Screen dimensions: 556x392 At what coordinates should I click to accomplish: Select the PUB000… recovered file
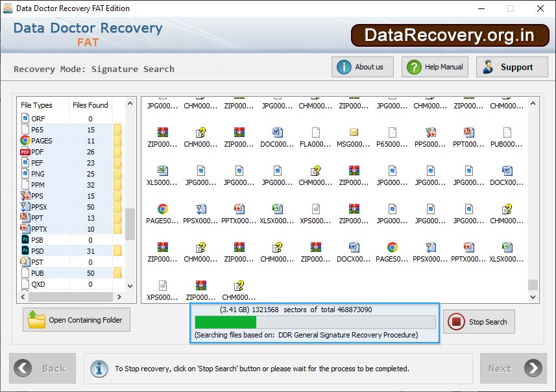[506, 138]
